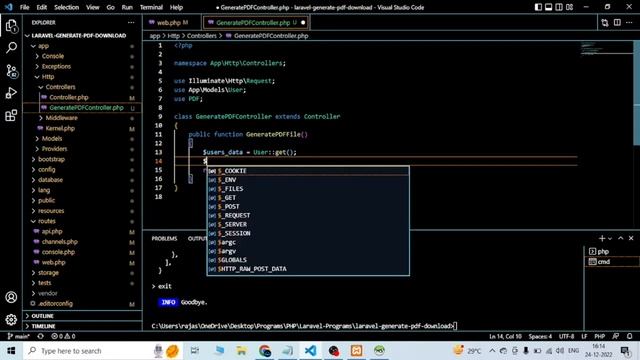Choose $_SESSION from the suggestion list
Image resolution: width=640 pixels, height=360 pixels.
point(308,233)
